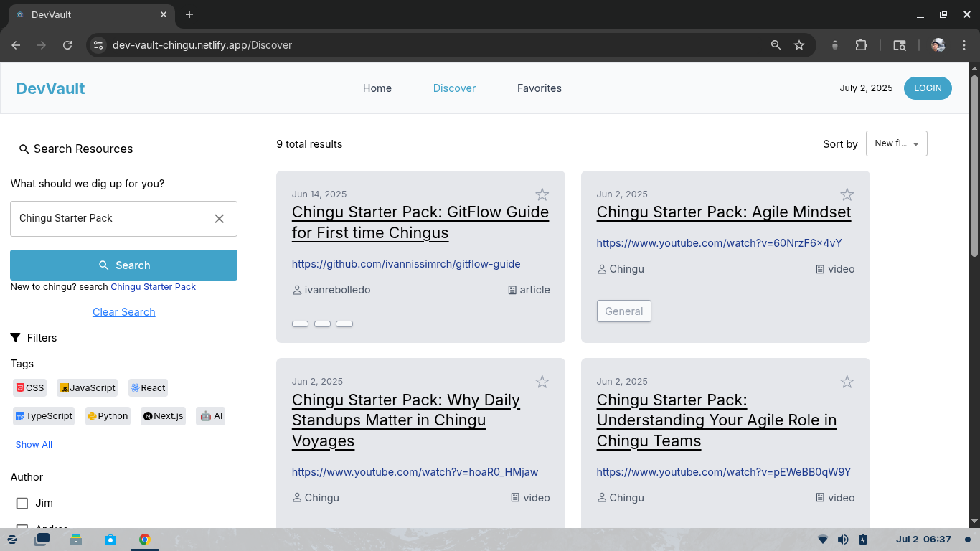Expand tags with Show All
Screen dimensions: 980x551
[x=34, y=445]
